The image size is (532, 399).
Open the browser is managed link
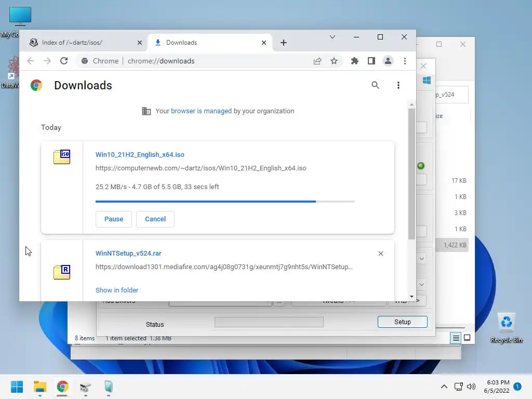tap(201, 111)
